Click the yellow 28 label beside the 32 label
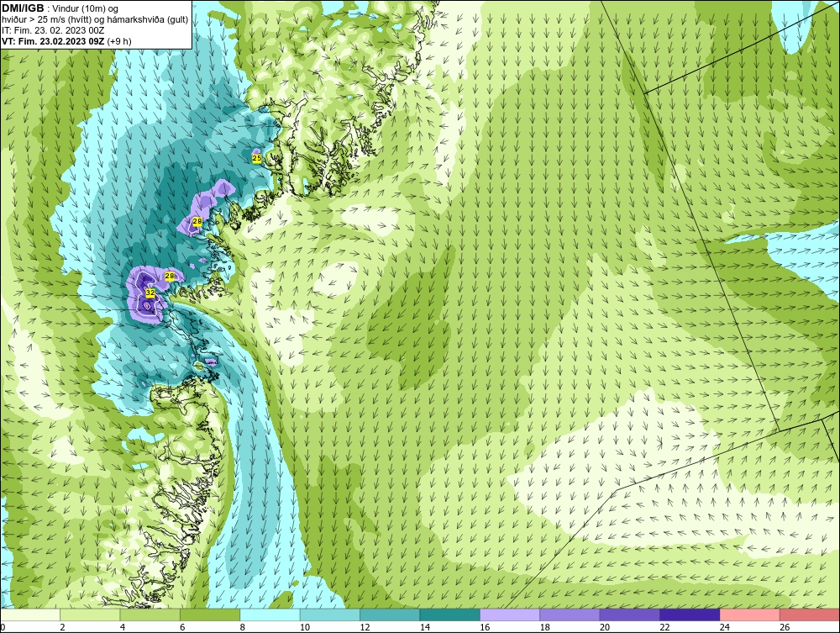 click(x=170, y=276)
